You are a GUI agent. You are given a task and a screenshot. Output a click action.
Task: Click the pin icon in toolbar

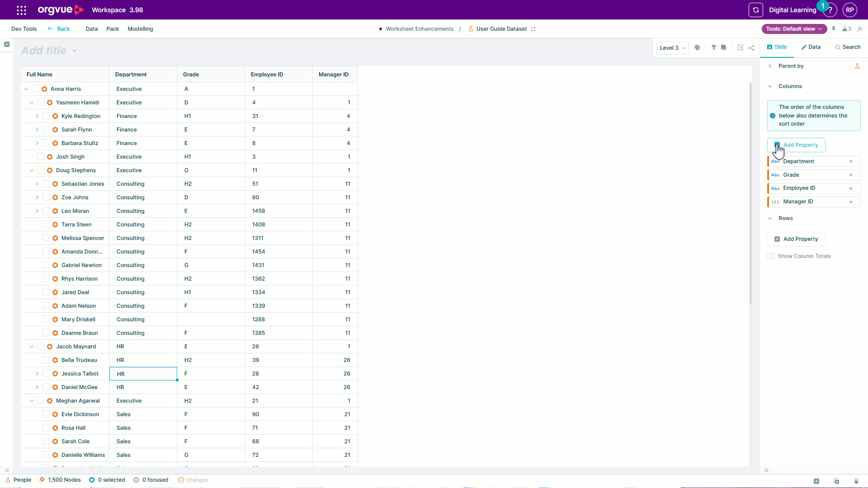pos(834,29)
